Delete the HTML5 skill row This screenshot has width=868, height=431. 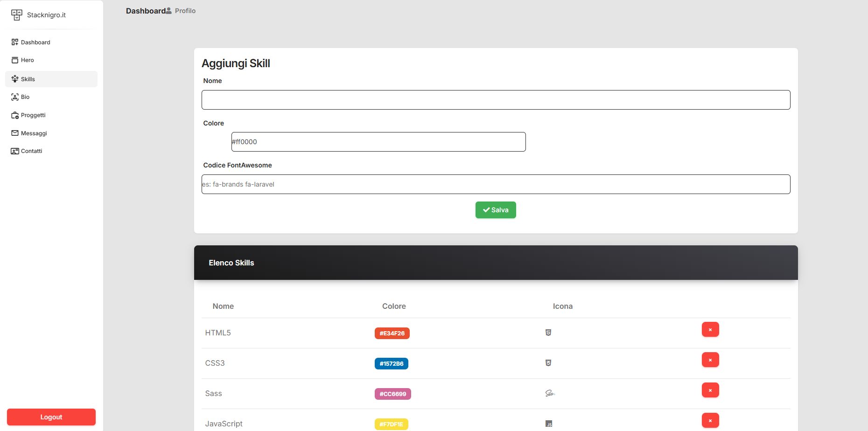[710, 330]
